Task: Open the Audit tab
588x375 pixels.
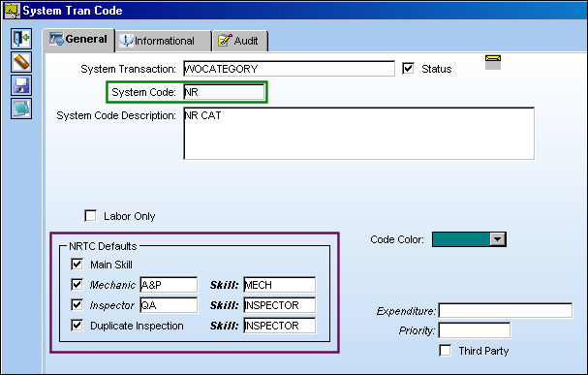Action: point(240,41)
